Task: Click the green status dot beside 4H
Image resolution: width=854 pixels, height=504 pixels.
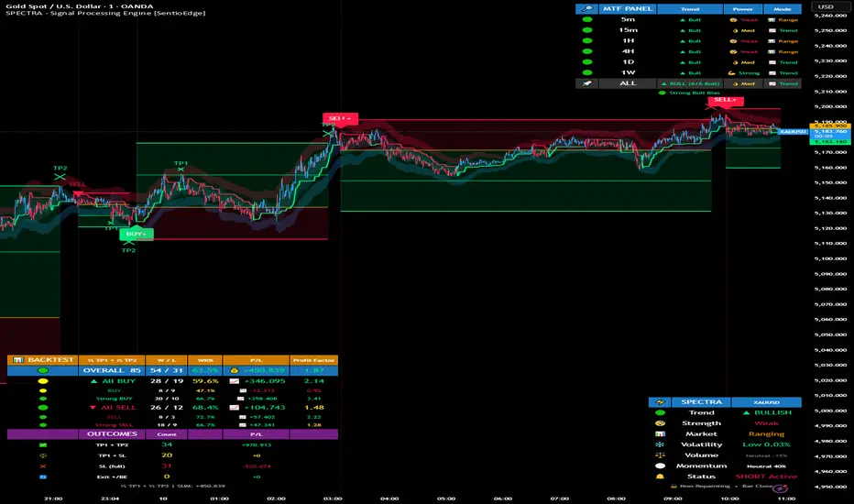Action: (587, 51)
